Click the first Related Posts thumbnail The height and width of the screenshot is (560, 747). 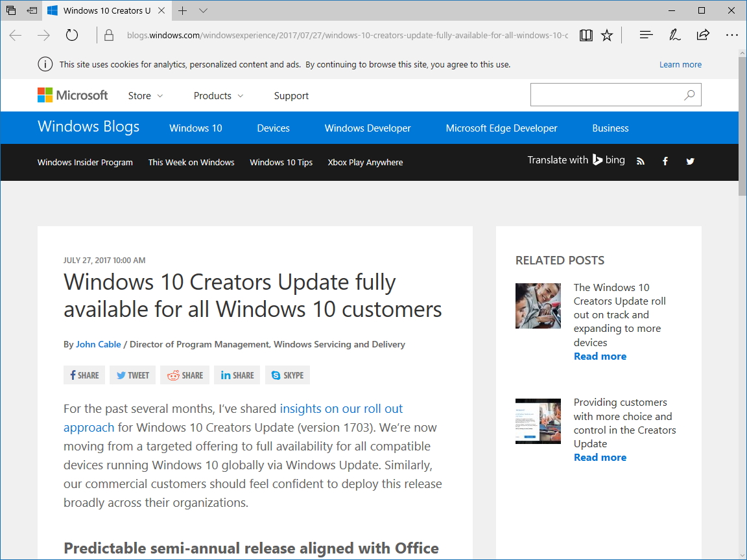538,306
